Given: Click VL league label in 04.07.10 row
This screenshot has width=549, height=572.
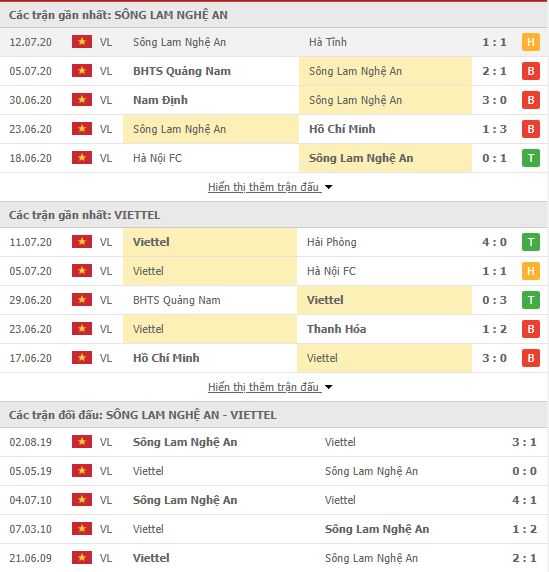Looking at the screenshot, I should click(x=106, y=500).
